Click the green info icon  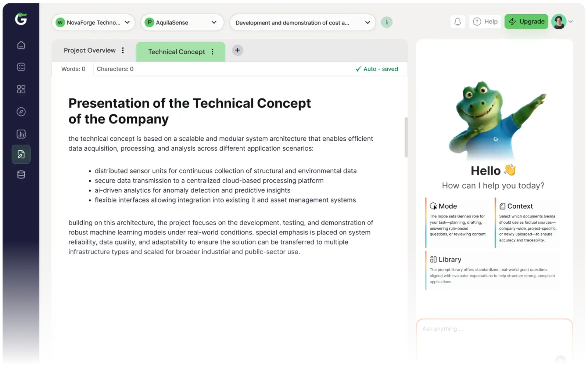point(387,22)
